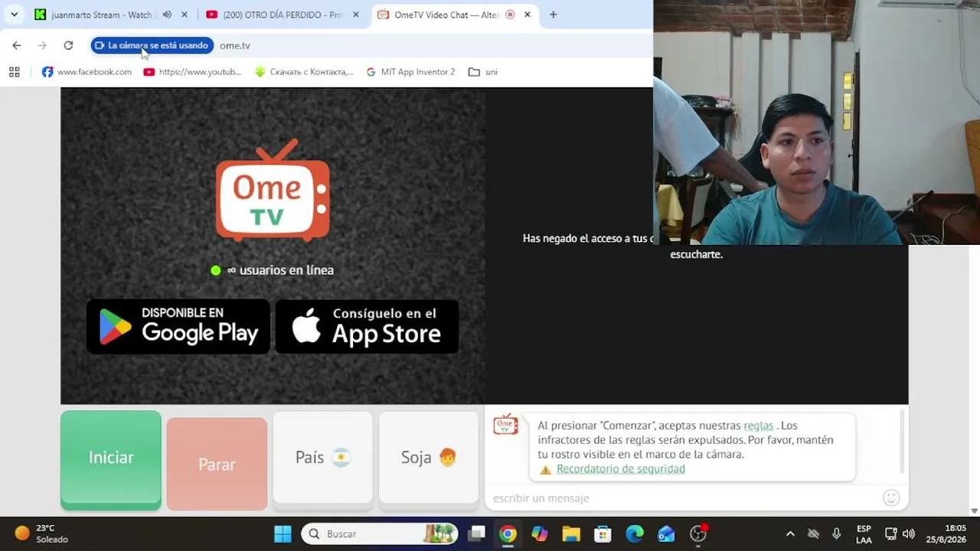The width and height of the screenshot is (980, 551).
Task: Open the www.facebook.com bookmark
Action: point(87,72)
